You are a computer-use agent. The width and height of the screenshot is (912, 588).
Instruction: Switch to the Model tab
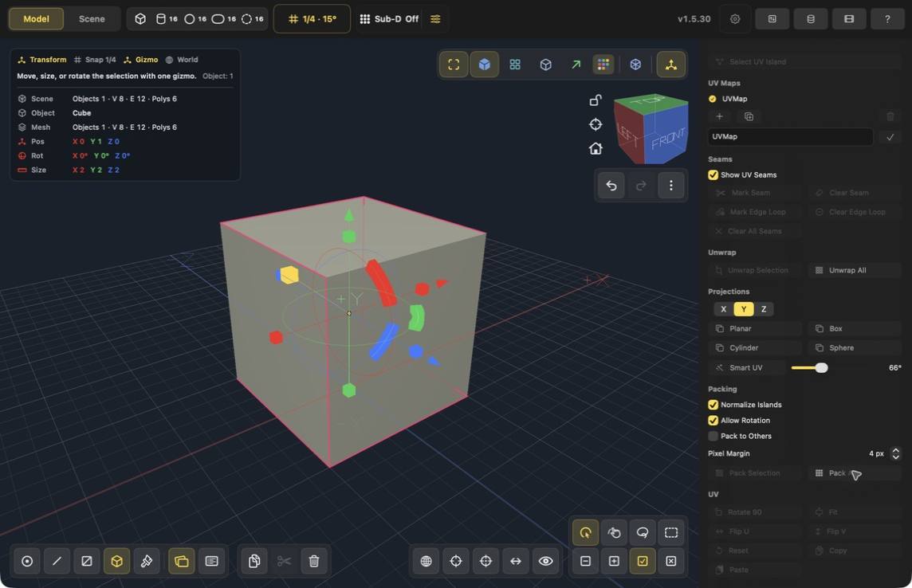36,18
